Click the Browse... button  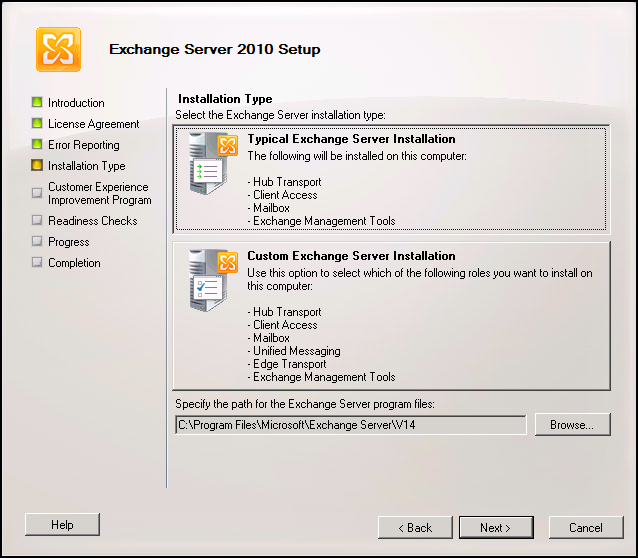click(572, 425)
